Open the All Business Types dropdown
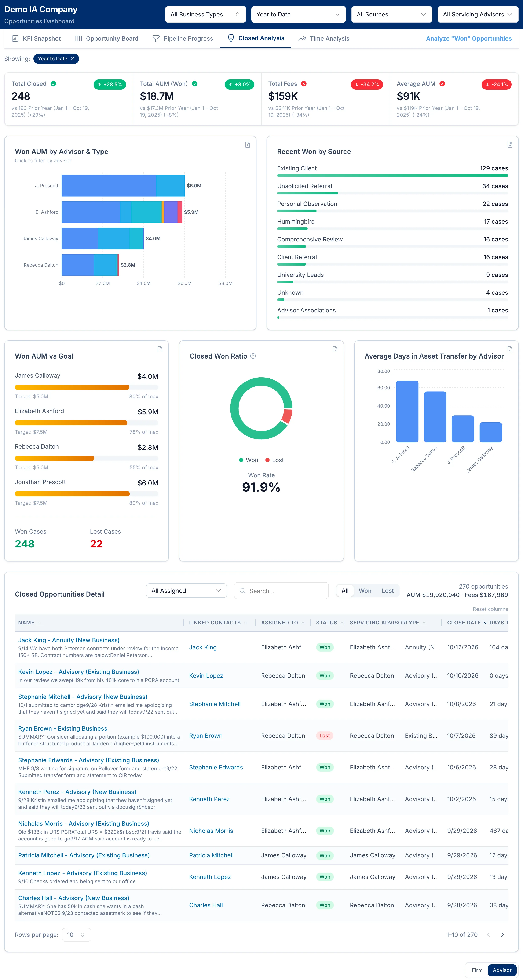Image resolution: width=523 pixels, height=980 pixels. click(x=206, y=14)
